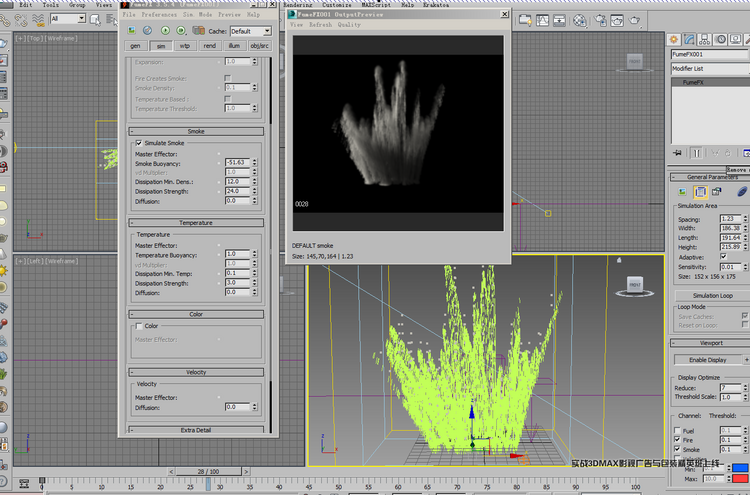Screen dimensions: 750x495
Task: Switch to the sim tab
Action: click(x=161, y=46)
